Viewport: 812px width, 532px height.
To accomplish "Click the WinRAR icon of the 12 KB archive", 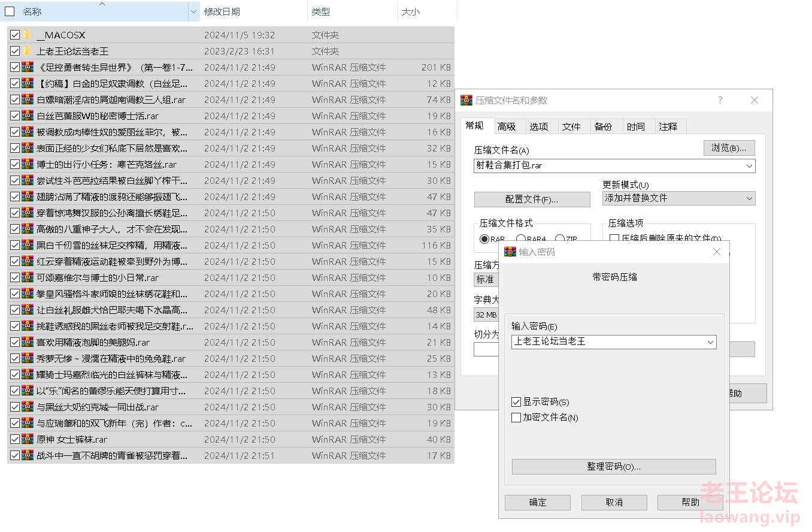I will (27, 83).
